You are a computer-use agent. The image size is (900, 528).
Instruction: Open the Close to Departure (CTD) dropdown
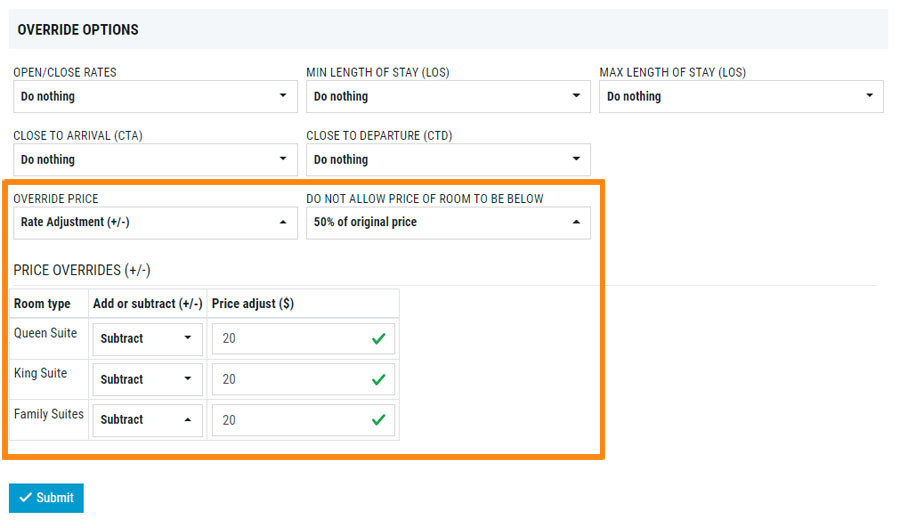tap(448, 160)
